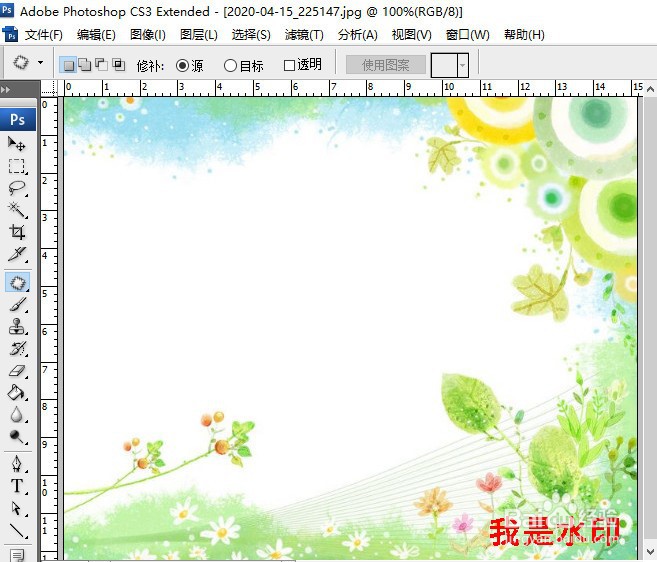The image size is (657, 562).
Task: Click the Ps logo atop the toolbox
Action: click(x=18, y=119)
